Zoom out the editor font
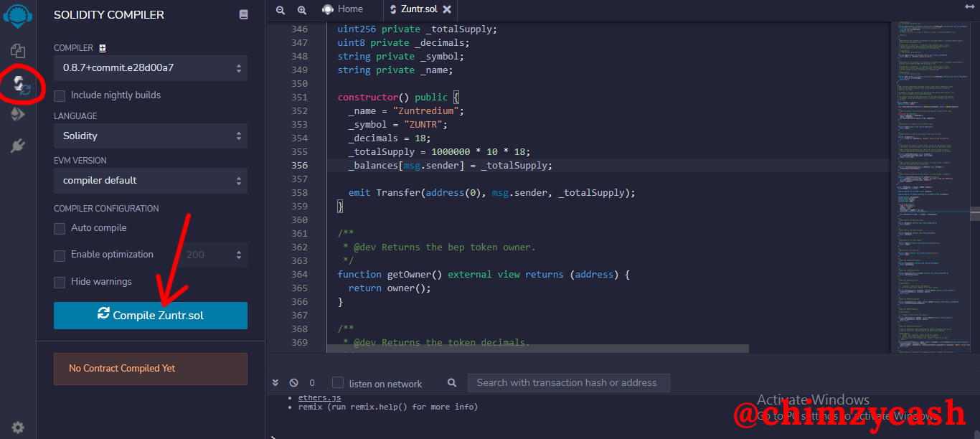Screen dimensions: 980x439 click(281, 9)
